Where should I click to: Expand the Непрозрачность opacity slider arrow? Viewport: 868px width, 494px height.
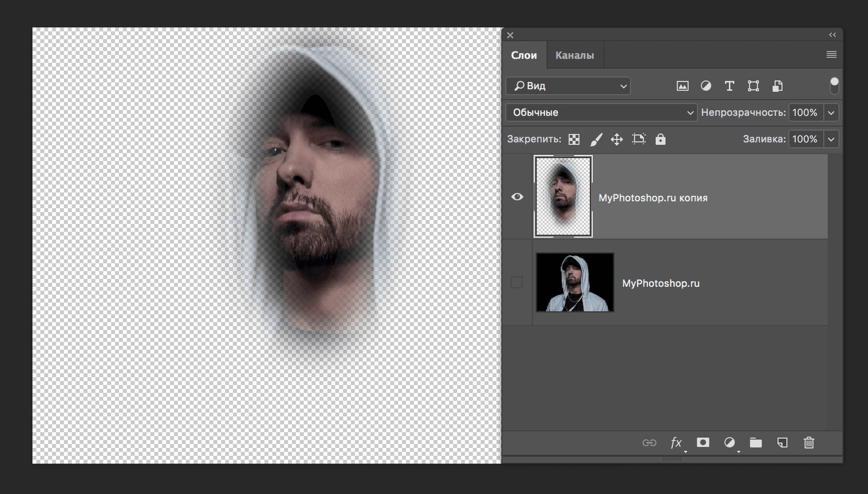point(831,112)
